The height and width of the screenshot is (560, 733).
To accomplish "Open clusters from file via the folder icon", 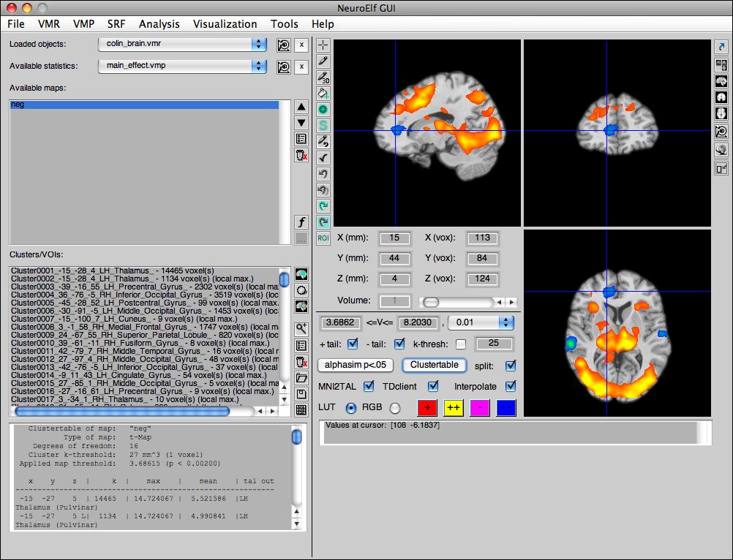I will click(301, 378).
